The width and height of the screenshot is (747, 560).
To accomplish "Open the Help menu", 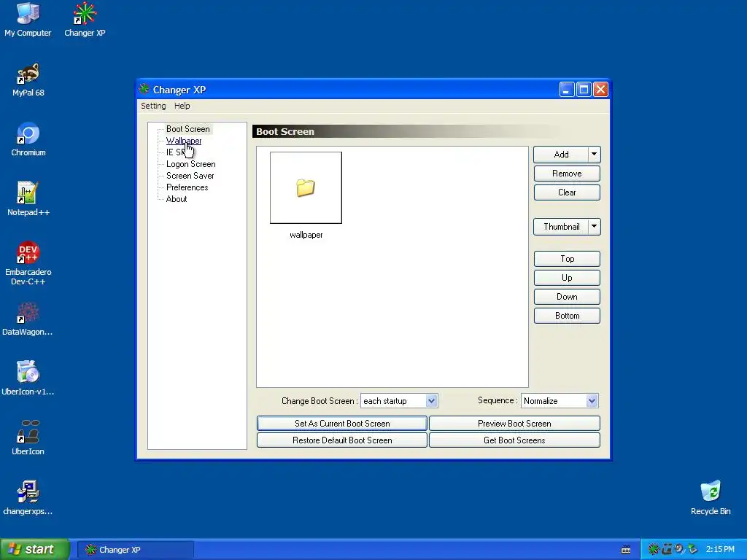I will (x=182, y=106).
